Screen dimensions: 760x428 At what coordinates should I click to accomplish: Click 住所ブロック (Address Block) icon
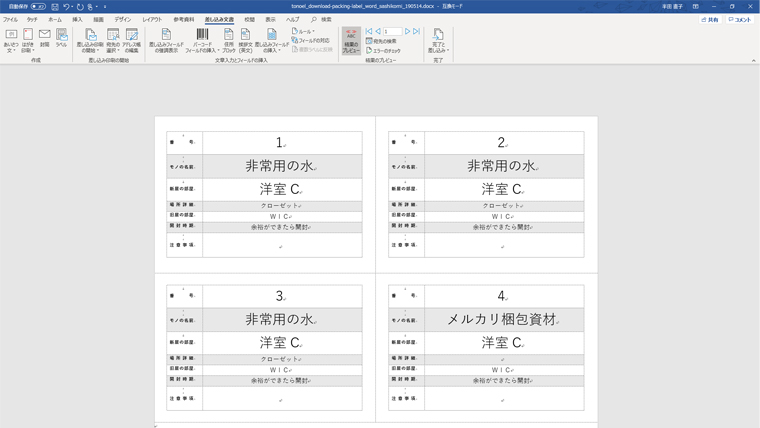click(228, 39)
